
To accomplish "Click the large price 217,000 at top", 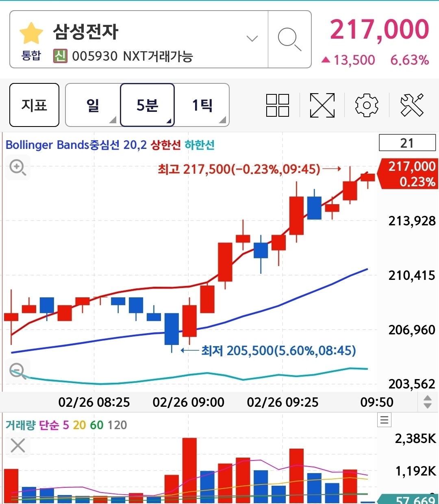I will pyautogui.click(x=379, y=30).
